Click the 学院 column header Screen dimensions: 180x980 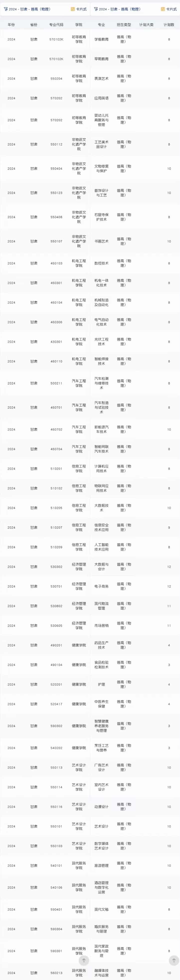pyautogui.click(x=79, y=25)
